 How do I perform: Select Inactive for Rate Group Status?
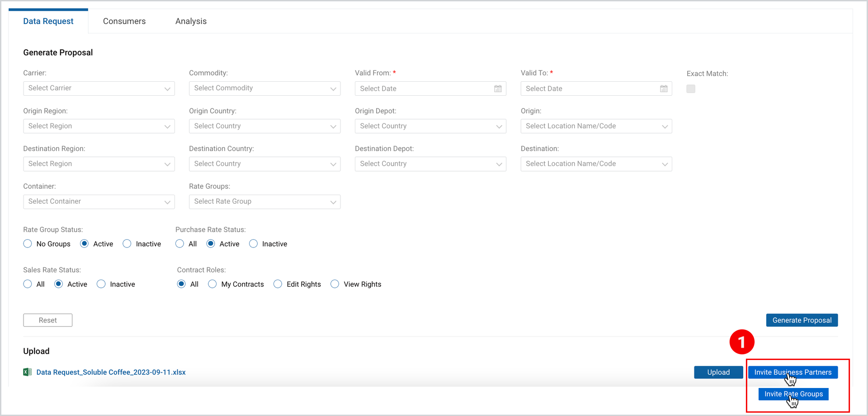(x=127, y=244)
